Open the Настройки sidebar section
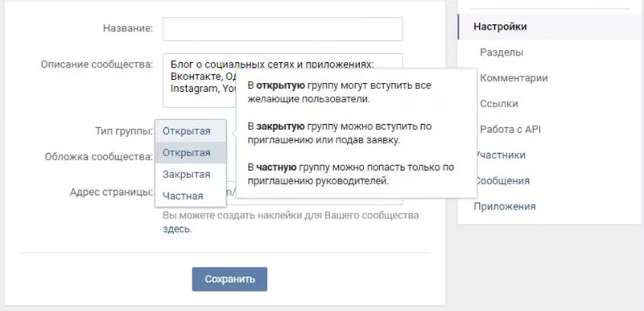 (550, 27)
